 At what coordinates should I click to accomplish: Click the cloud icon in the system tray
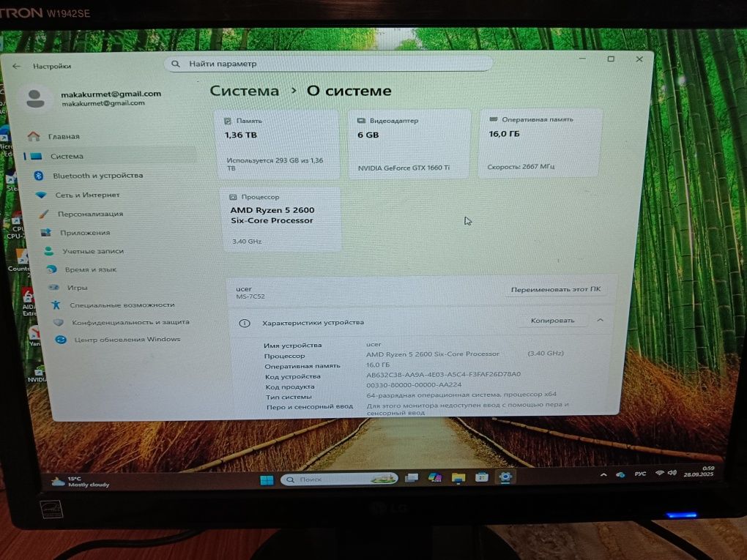(x=620, y=475)
